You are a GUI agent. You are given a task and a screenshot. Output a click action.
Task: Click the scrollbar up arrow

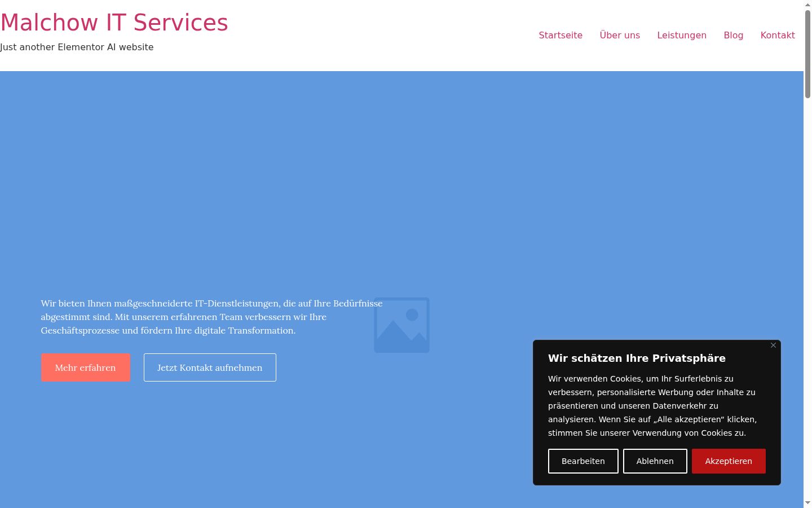(x=807, y=5)
